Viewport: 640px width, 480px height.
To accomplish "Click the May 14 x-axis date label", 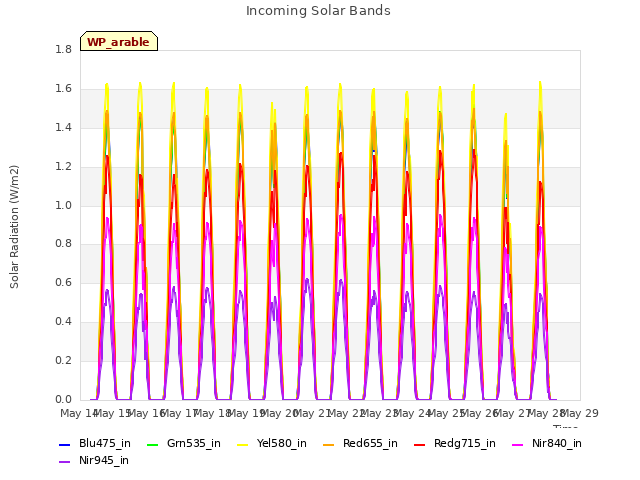I will (79, 413).
